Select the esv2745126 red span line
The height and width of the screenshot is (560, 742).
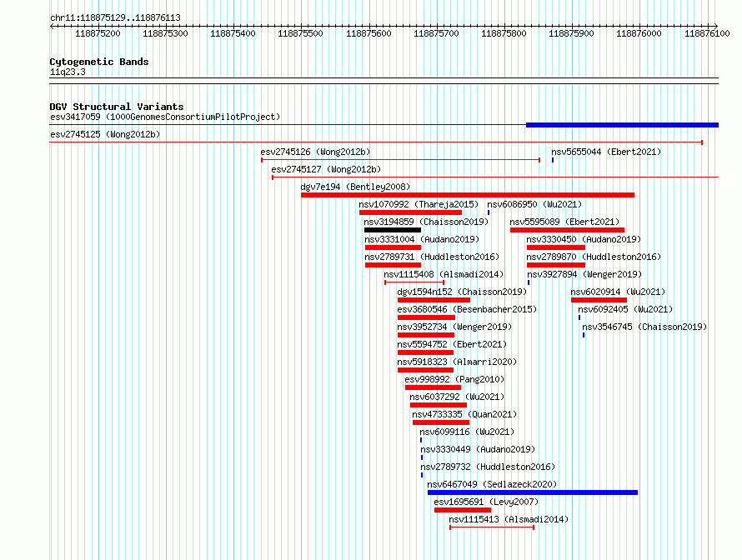401,160
